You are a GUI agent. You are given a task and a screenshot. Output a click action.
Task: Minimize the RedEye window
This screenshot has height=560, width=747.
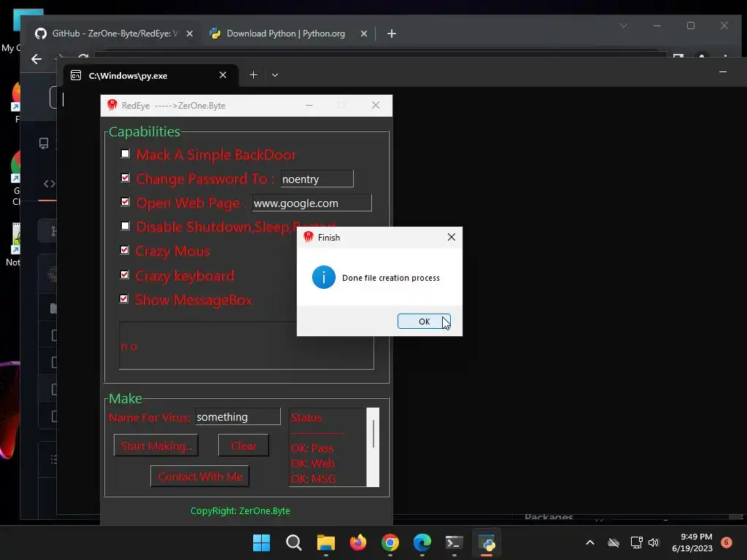pyautogui.click(x=309, y=105)
